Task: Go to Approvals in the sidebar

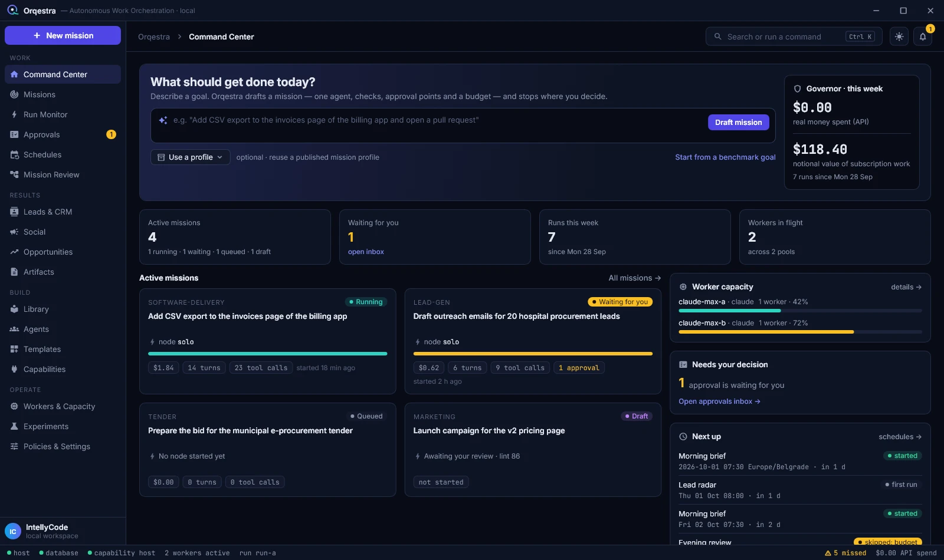Action: (x=63, y=134)
